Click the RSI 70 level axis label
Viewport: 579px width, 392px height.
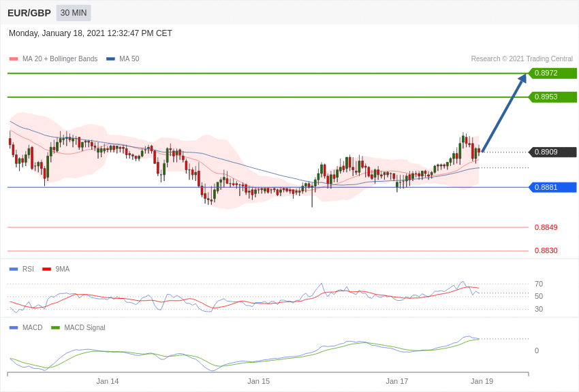tap(538, 284)
